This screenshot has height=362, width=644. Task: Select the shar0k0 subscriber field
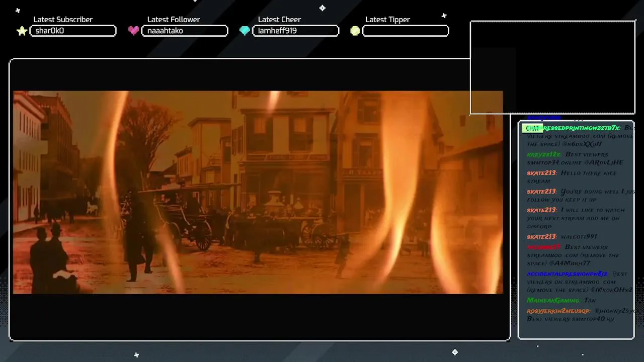click(73, 31)
